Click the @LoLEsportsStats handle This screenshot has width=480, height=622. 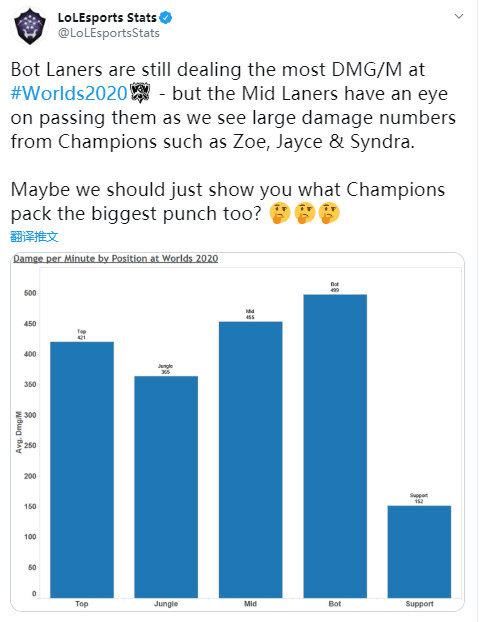(x=109, y=33)
